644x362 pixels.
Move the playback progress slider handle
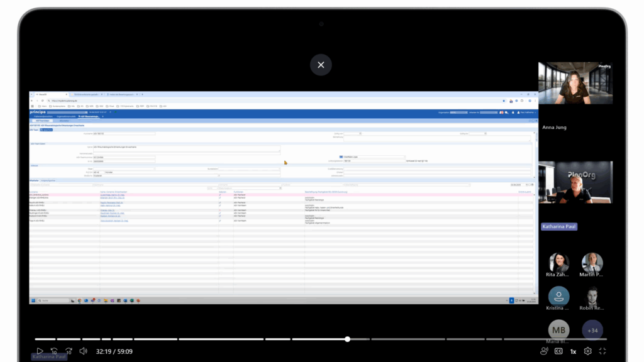347,339
